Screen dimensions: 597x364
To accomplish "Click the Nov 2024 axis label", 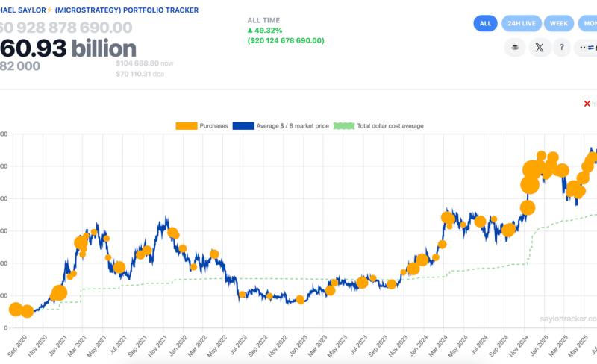I will coord(518,345).
